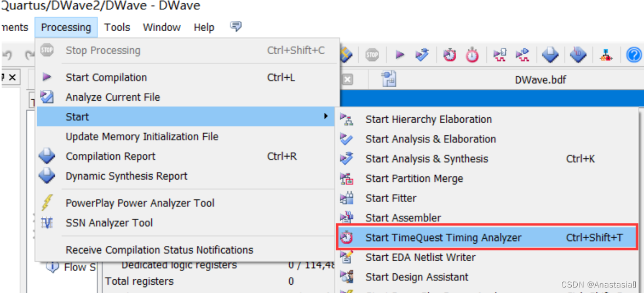Open the Tools menu
Screen dimensions: 644x293
117,27
